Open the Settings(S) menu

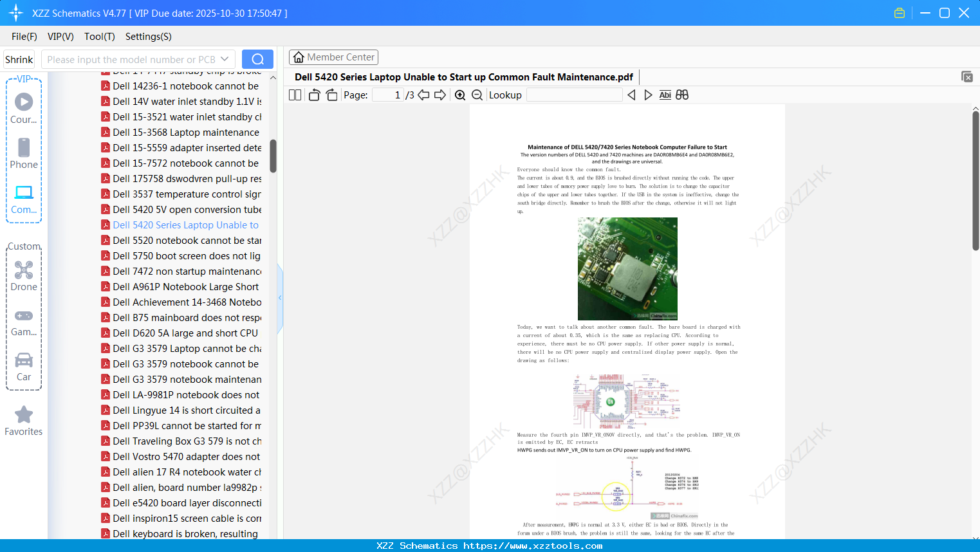pyautogui.click(x=149, y=37)
